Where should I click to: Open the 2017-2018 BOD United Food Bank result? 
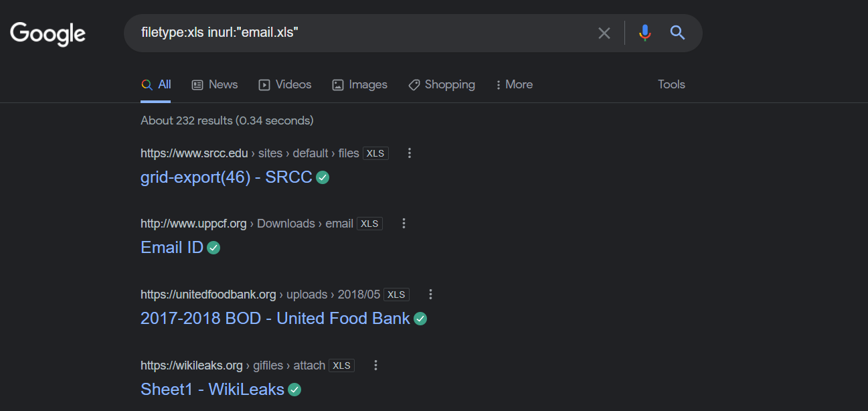click(274, 318)
